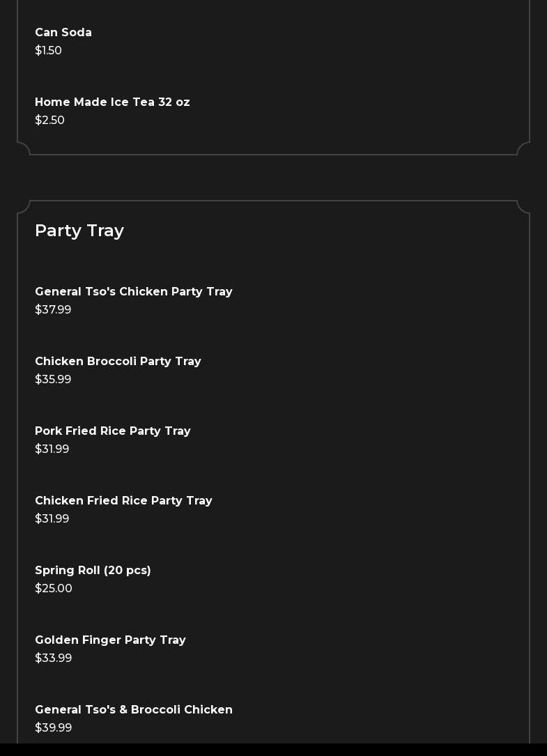Click the Party Tray section heading

pos(79,231)
